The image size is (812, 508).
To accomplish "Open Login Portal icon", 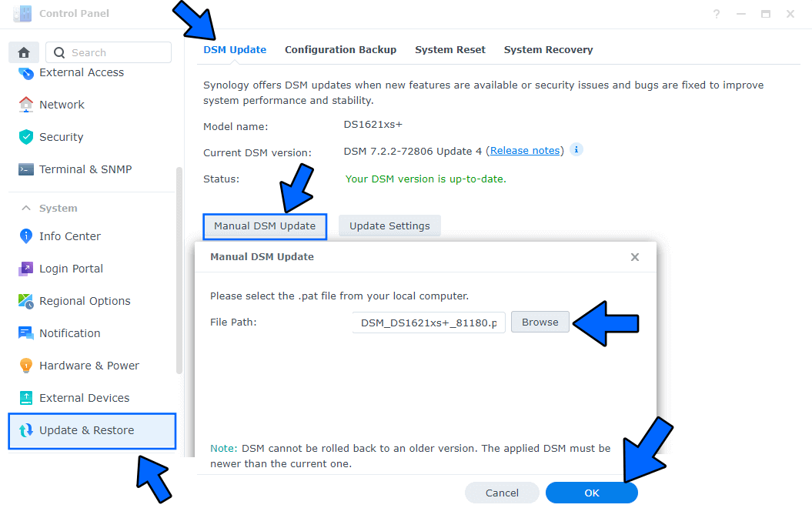I will pyautogui.click(x=26, y=269).
